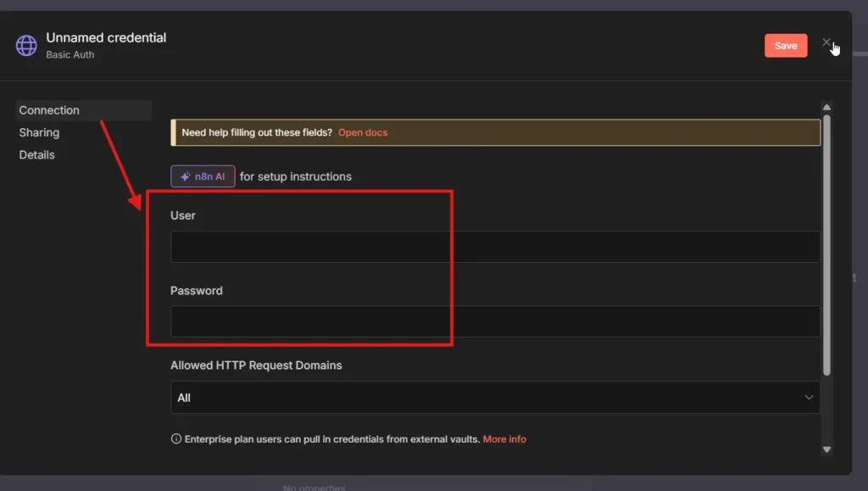Open the Details tab

pos(36,154)
